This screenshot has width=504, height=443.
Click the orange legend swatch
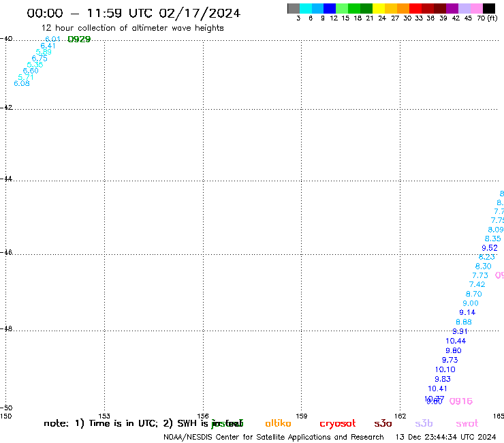coord(403,8)
